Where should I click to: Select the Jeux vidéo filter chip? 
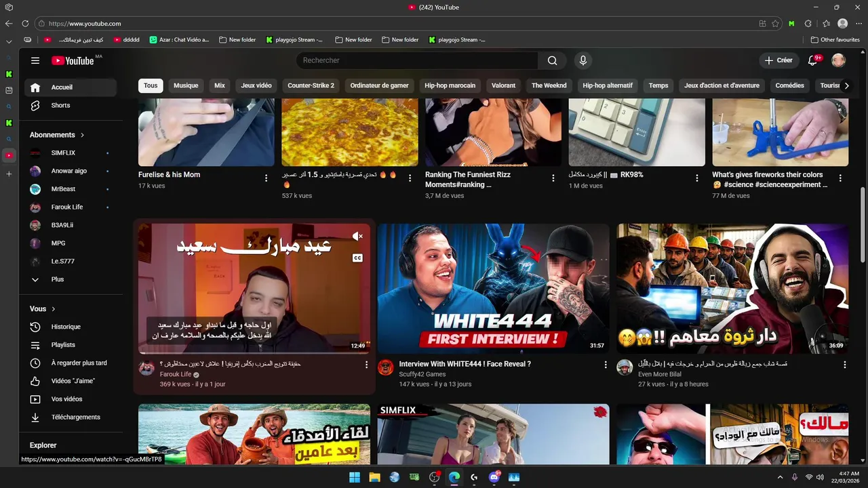(256, 85)
